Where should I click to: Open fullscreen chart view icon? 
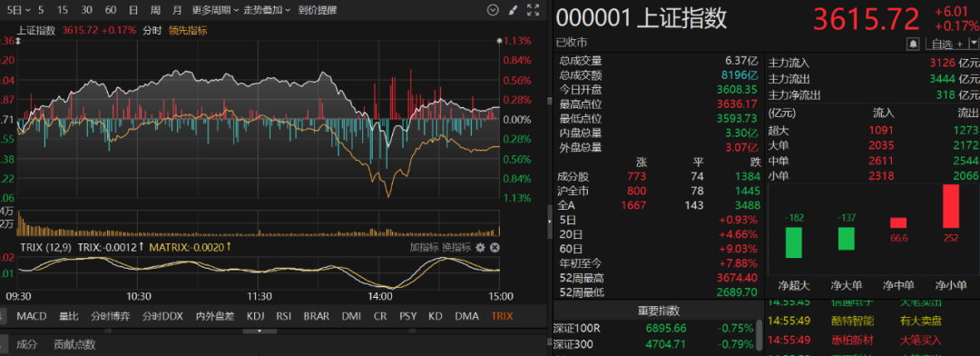[x=534, y=10]
